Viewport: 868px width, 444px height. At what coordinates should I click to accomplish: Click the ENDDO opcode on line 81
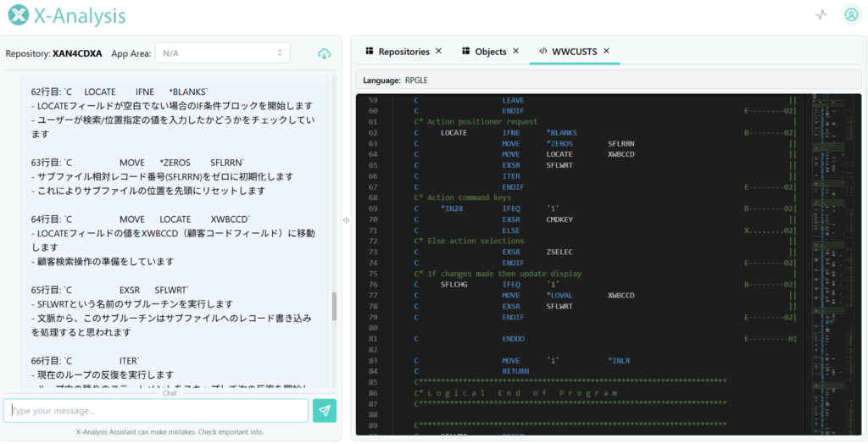coord(513,339)
